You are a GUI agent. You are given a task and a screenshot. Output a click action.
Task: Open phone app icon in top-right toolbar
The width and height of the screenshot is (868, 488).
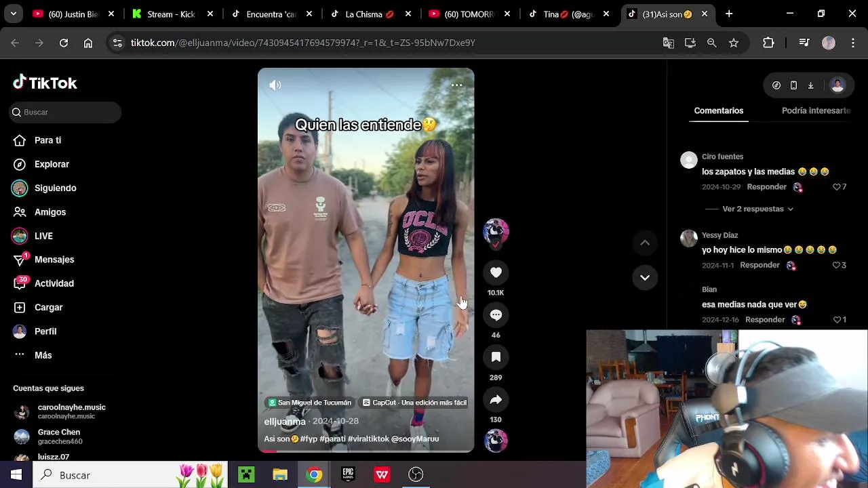[793, 85]
